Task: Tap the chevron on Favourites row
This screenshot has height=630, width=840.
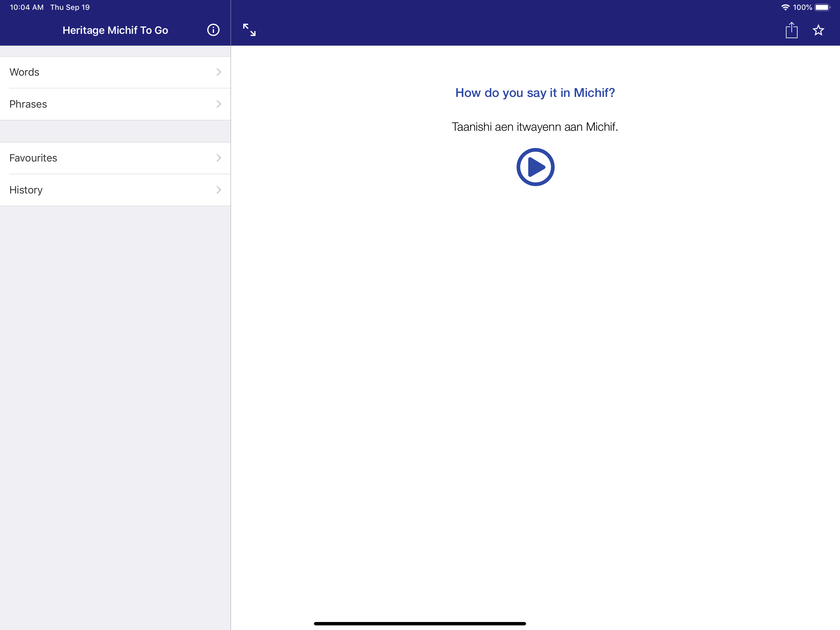Action: 219,158
